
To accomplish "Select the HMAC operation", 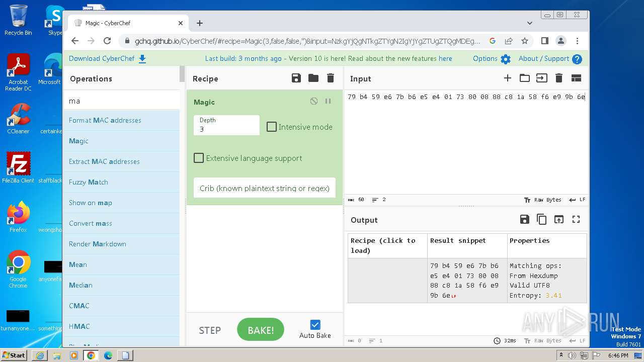I will [121, 326].
